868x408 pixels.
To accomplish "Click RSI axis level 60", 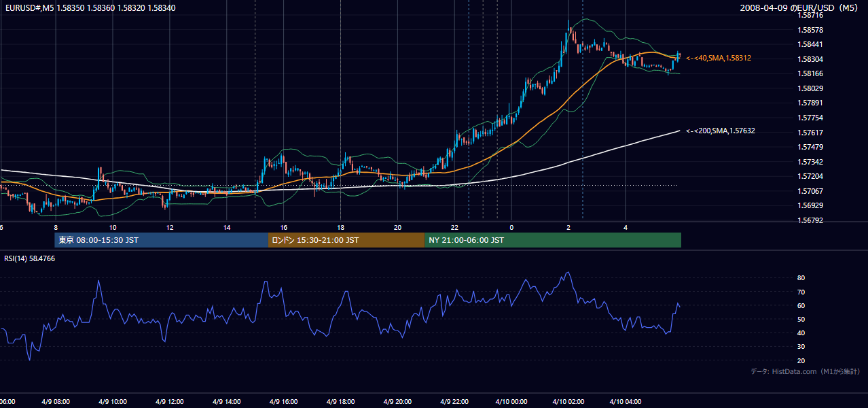I will [x=801, y=305].
